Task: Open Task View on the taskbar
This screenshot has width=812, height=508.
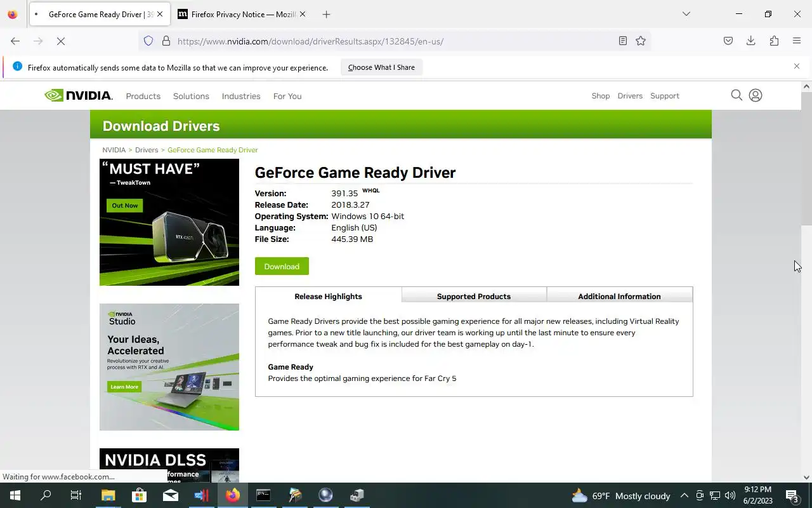Action: click(76, 495)
